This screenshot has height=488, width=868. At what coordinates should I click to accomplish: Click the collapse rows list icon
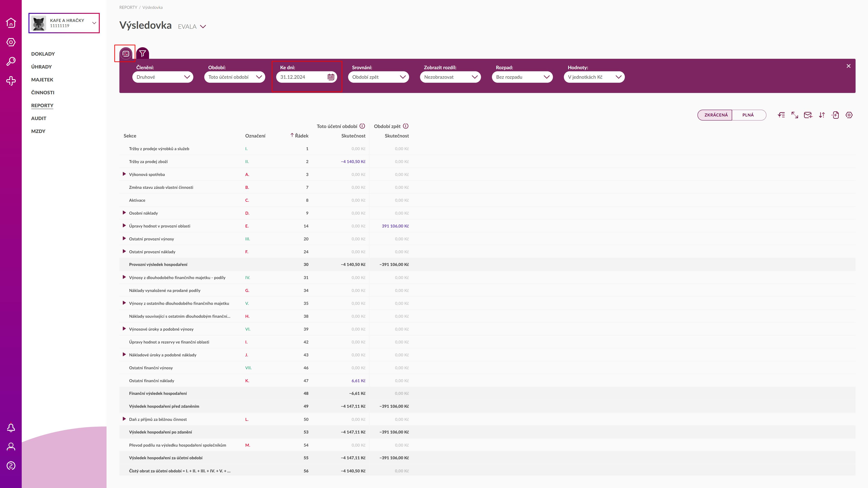(x=781, y=115)
